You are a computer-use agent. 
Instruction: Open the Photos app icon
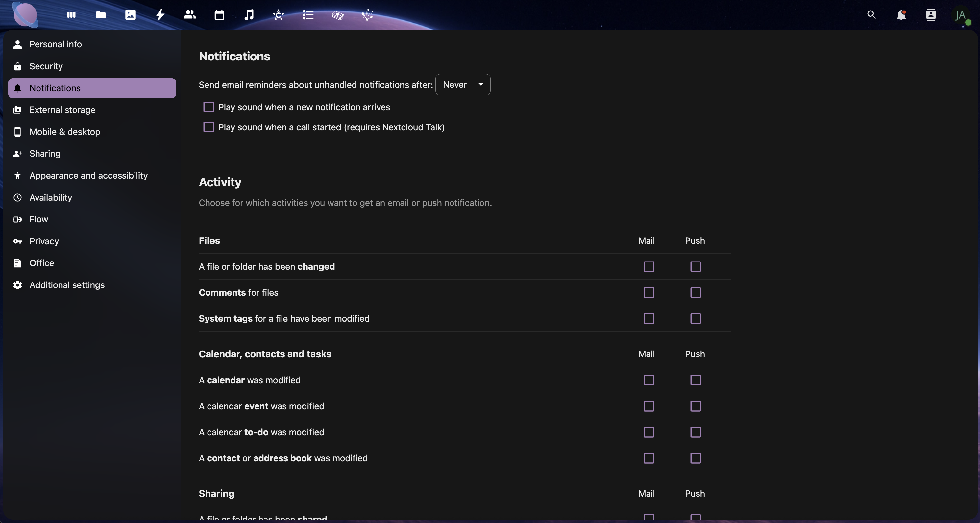click(131, 15)
